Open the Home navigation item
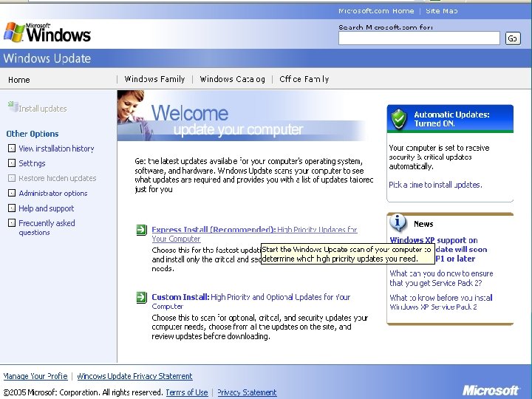This screenshot has width=532, height=399. click(19, 80)
